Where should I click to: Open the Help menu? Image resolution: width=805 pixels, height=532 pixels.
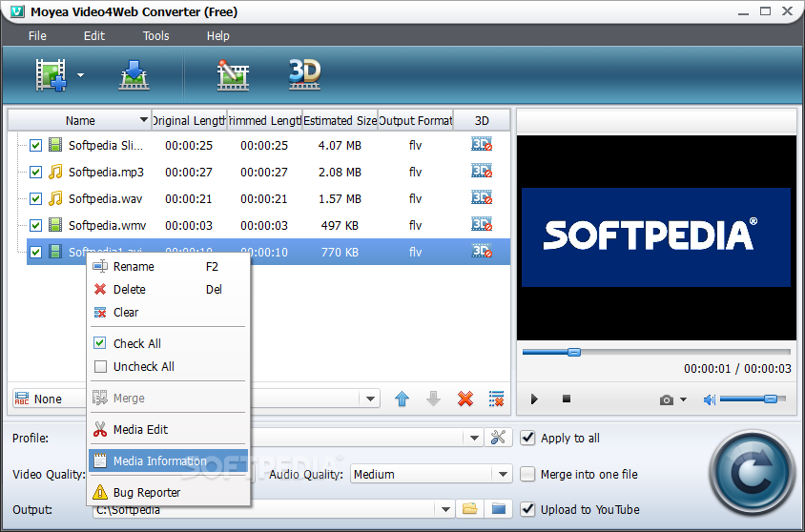click(218, 36)
